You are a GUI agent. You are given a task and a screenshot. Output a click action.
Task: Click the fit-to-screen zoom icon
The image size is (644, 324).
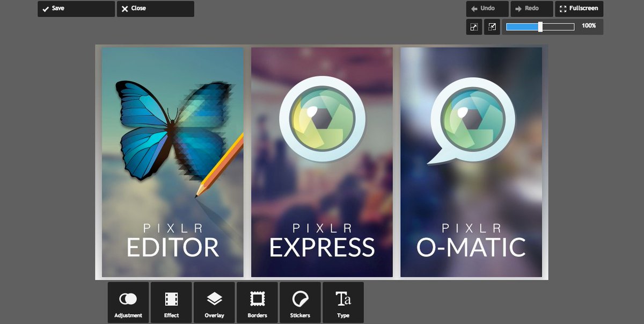(474, 27)
